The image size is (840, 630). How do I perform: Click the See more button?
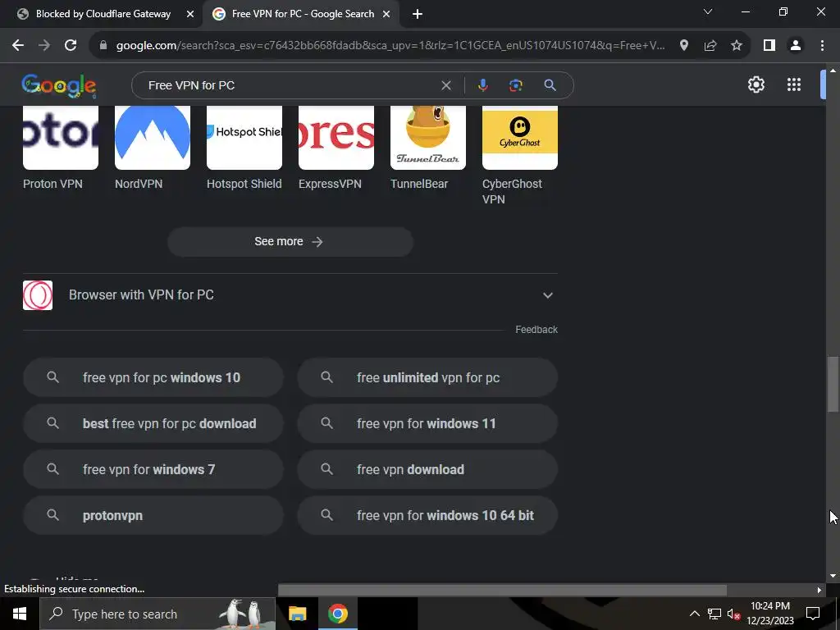(x=290, y=242)
